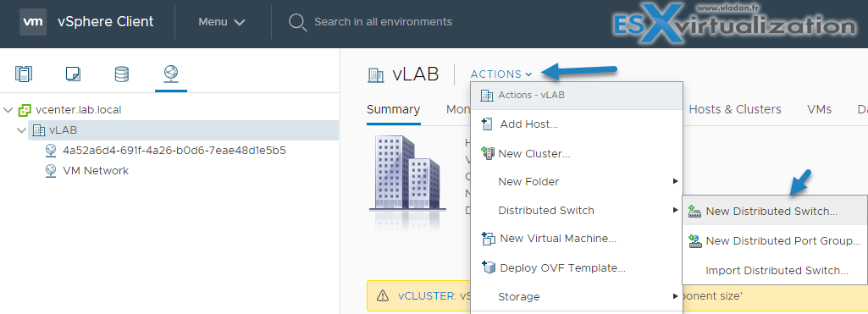Switch to the Summary tab
This screenshot has width=868, height=314.
[393, 109]
